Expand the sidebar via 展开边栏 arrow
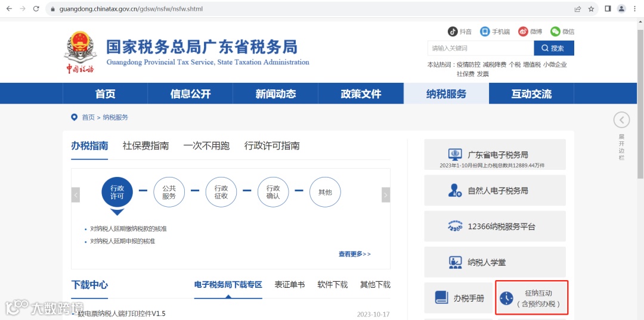The image size is (644, 320). pyautogui.click(x=621, y=120)
